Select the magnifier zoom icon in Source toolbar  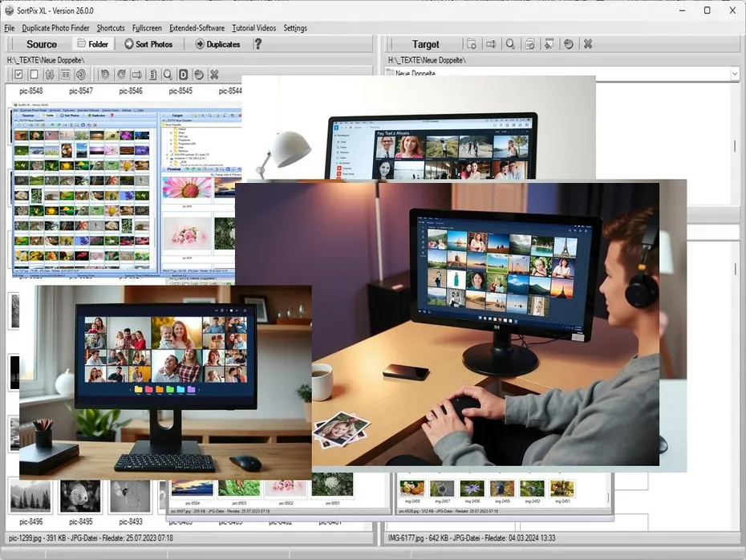pos(169,74)
